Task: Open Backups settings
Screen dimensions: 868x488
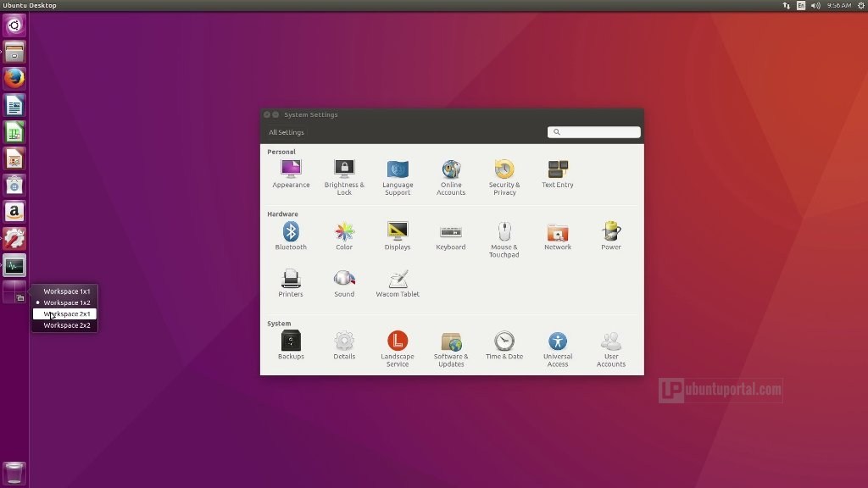Action: 291,346
